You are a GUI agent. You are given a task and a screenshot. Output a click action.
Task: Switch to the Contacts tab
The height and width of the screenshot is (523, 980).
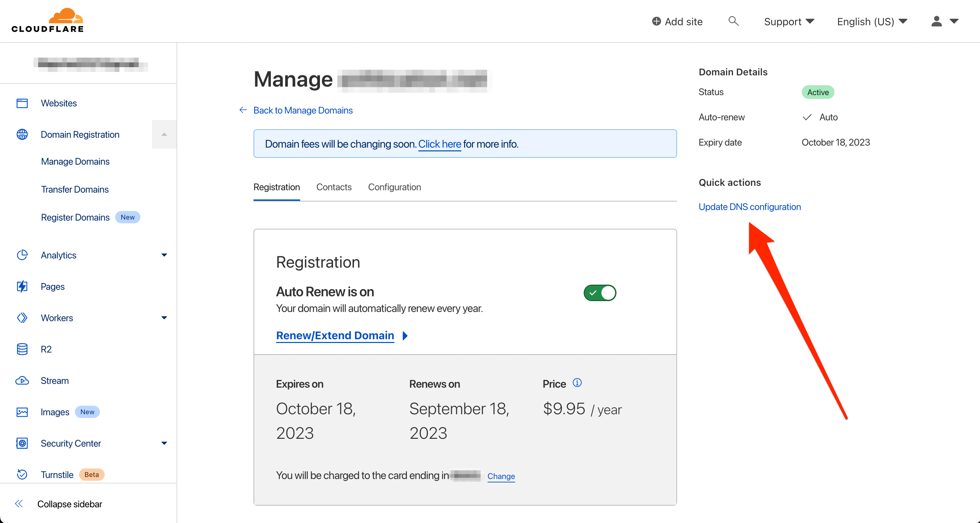coord(334,187)
